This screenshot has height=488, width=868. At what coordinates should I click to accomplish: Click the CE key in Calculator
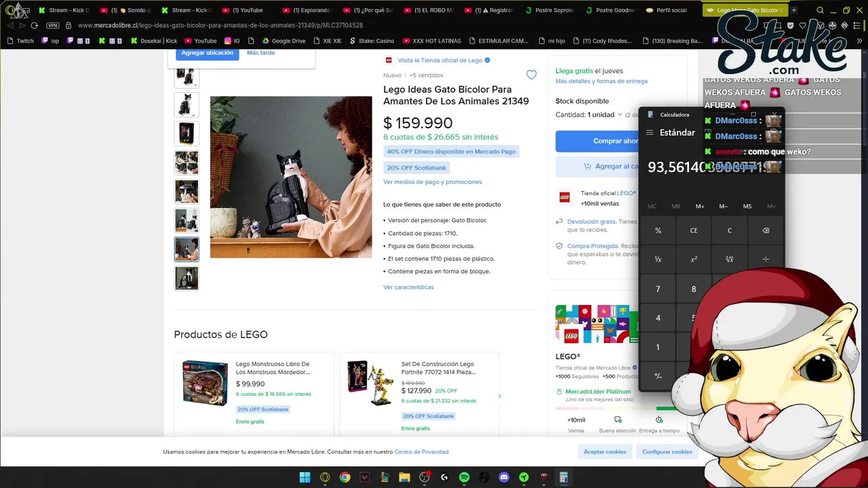tap(694, 230)
